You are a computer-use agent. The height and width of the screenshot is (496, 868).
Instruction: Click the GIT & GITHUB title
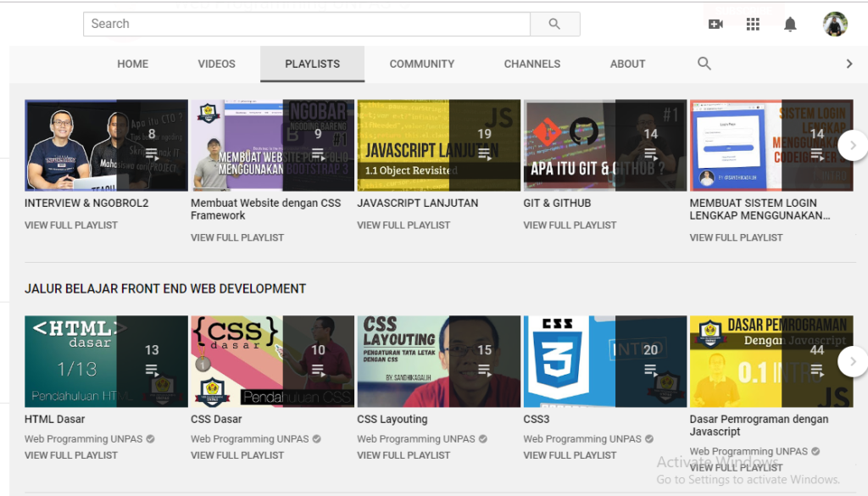(557, 203)
